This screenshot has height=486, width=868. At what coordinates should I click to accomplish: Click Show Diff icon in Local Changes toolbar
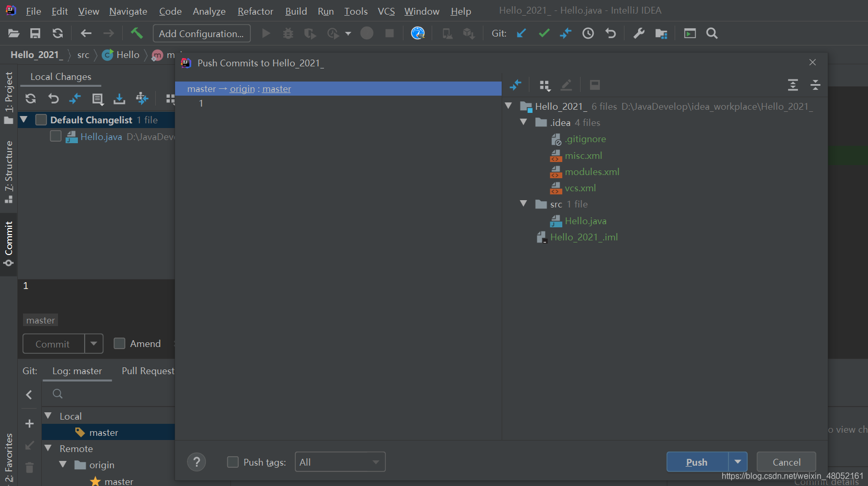click(75, 98)
